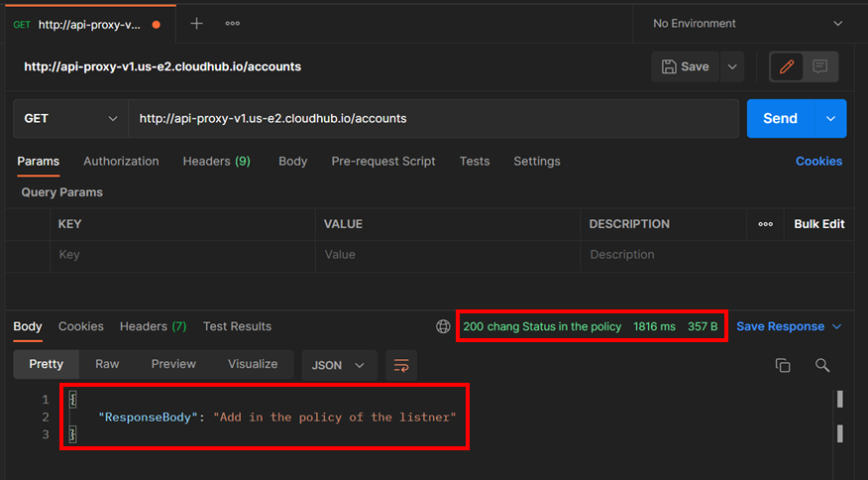The height and width of the screenshot is (480, 868).
Task: Expand the JSON format dropdown
Action: coord(339,365)
